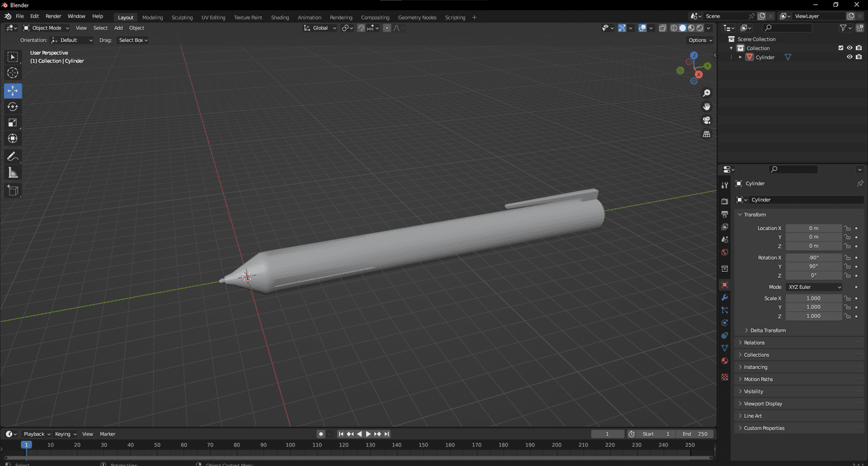Open the XYZ Euler rotation mode dropdown
The height and width of the screenshot is (466, 868).
814,287
